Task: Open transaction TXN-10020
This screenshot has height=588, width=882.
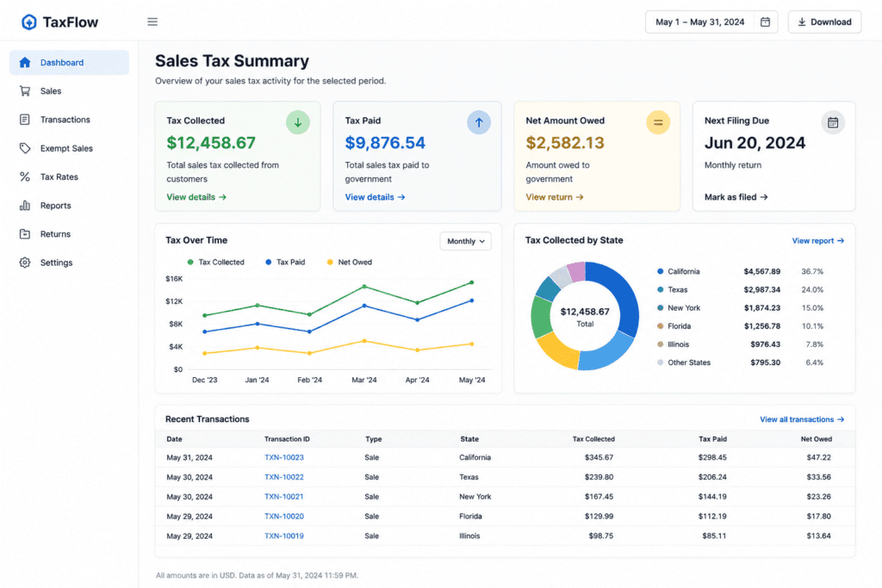Action: [x=284, y=517]
